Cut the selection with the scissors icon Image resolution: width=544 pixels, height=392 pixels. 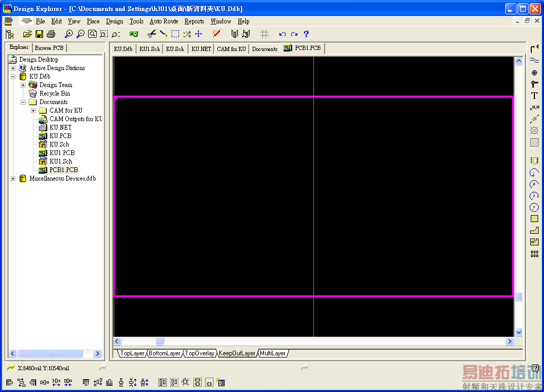pos(151,34)
